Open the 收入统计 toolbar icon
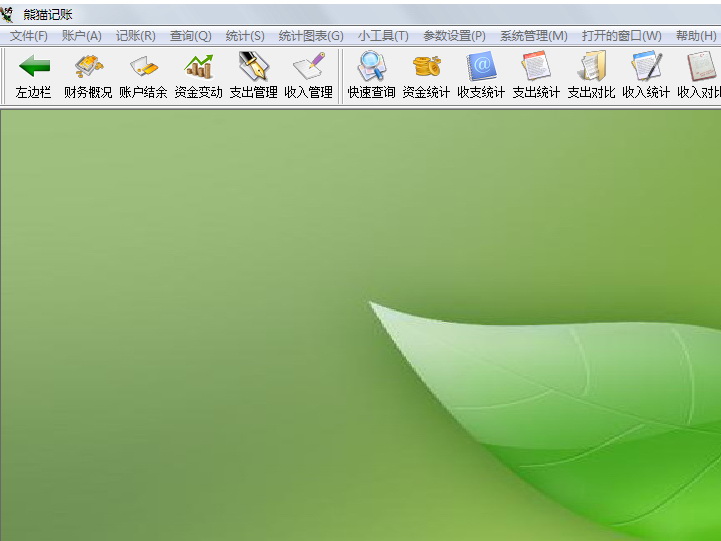The image size is (721, 541). (646, 68)
